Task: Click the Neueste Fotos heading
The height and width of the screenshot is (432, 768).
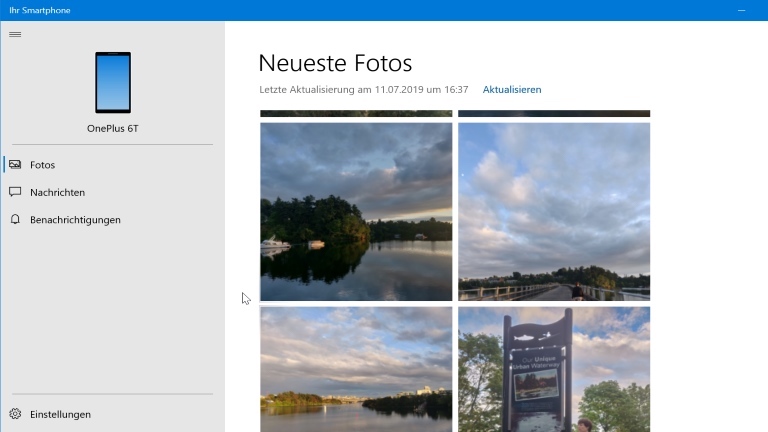Action: point(335,63)
